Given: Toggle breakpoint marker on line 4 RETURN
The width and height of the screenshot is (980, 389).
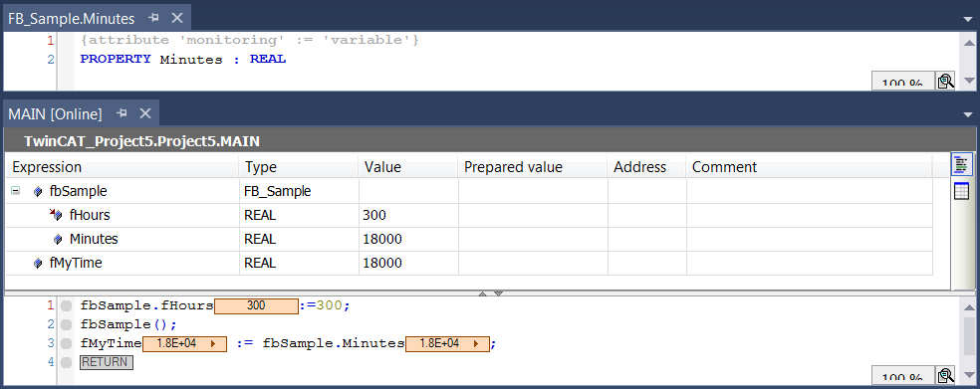Looking at the screenshot, I should click(67, 362).
